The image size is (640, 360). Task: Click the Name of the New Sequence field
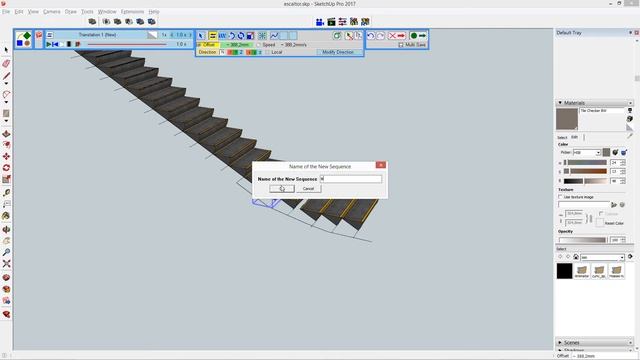pos(351,179)
